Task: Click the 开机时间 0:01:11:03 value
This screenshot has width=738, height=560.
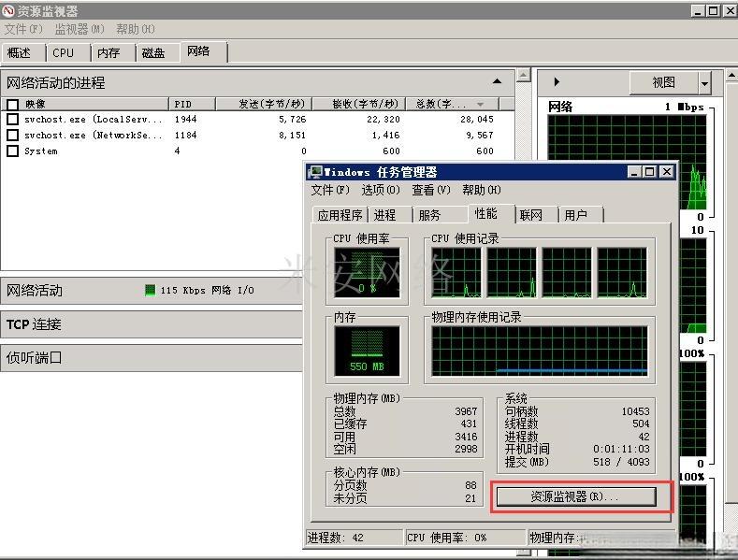Action: coord(621,449)
